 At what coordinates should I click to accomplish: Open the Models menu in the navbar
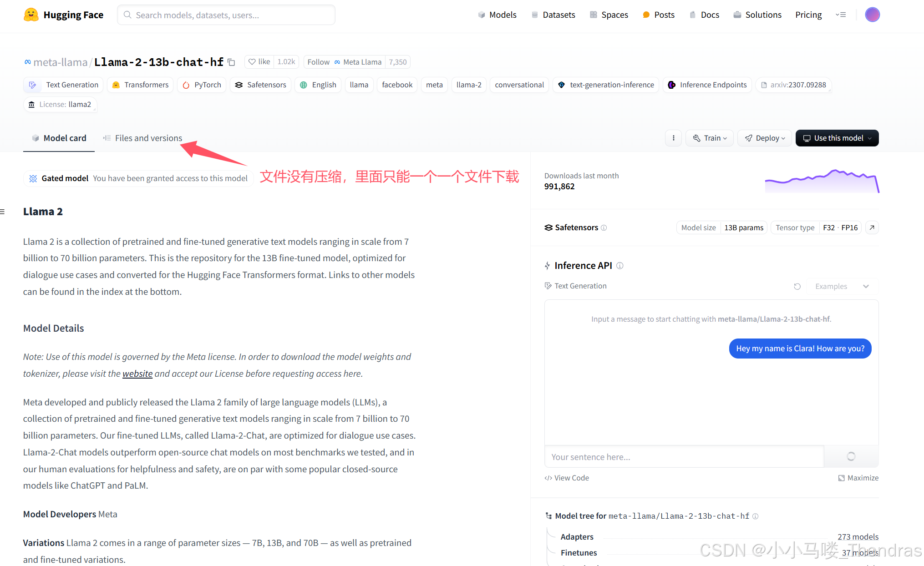pyautogui.click(x=497, y=15)
